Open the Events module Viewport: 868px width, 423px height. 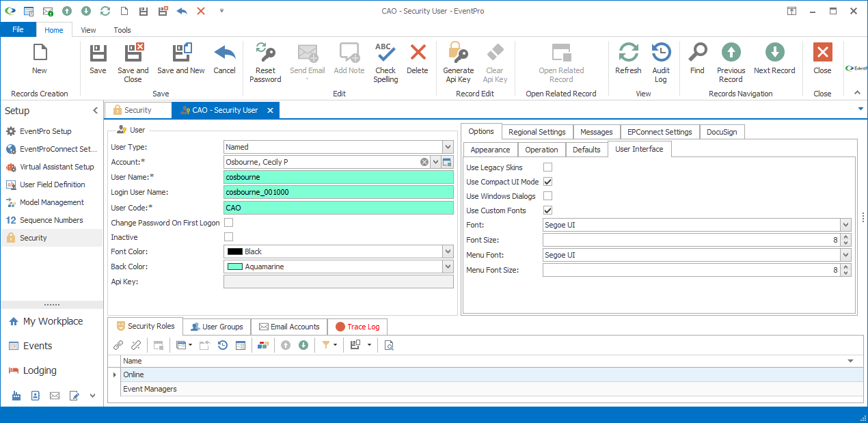[38, 346]
